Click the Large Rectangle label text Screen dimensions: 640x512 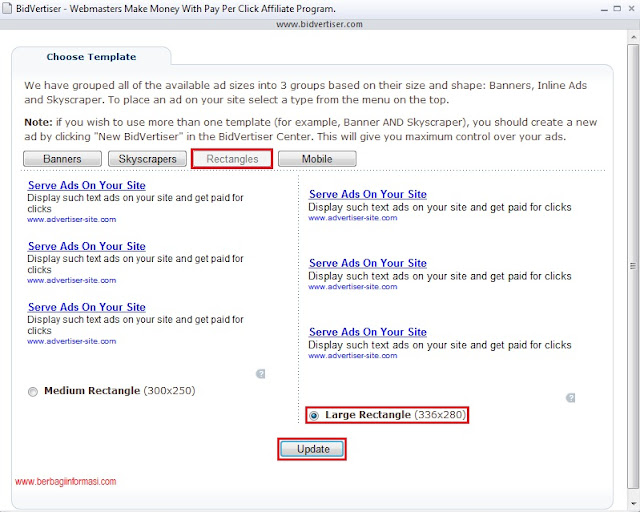pos(396,415)
